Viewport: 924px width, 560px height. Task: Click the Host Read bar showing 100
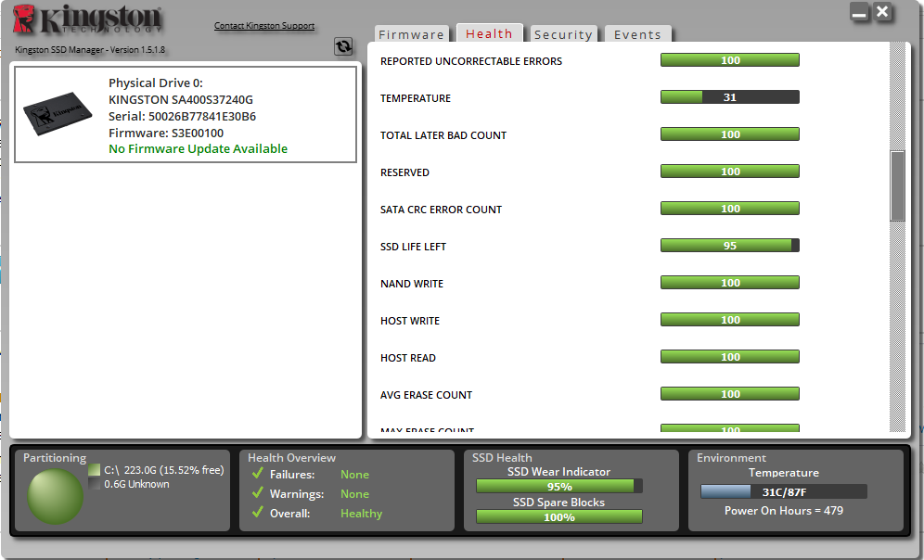729,357
